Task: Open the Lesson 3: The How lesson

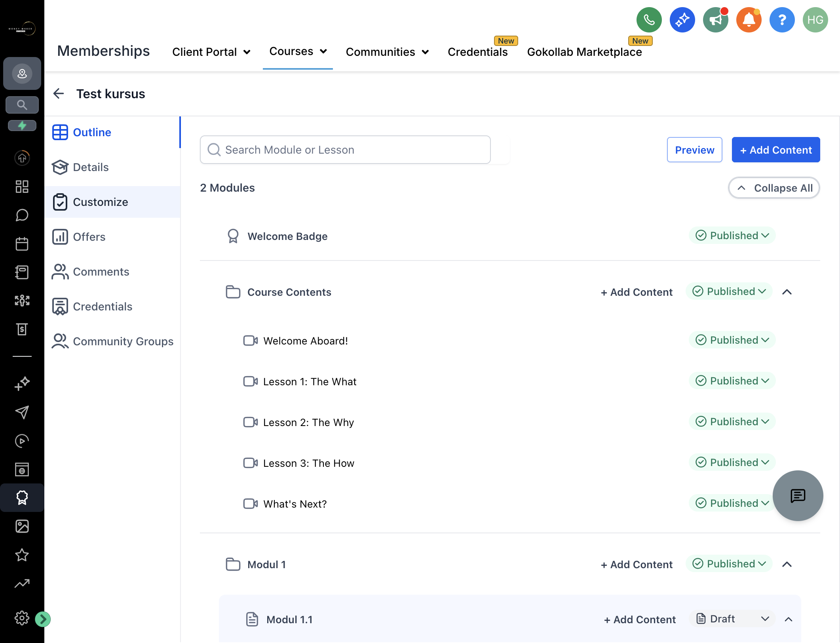Action: point(308,463)
